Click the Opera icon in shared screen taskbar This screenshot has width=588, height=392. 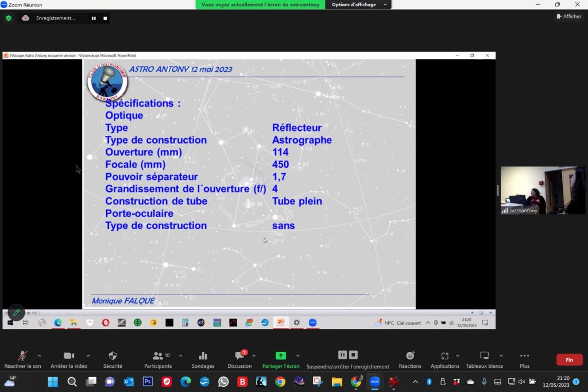pyautogui.click(x=106, y=323)
